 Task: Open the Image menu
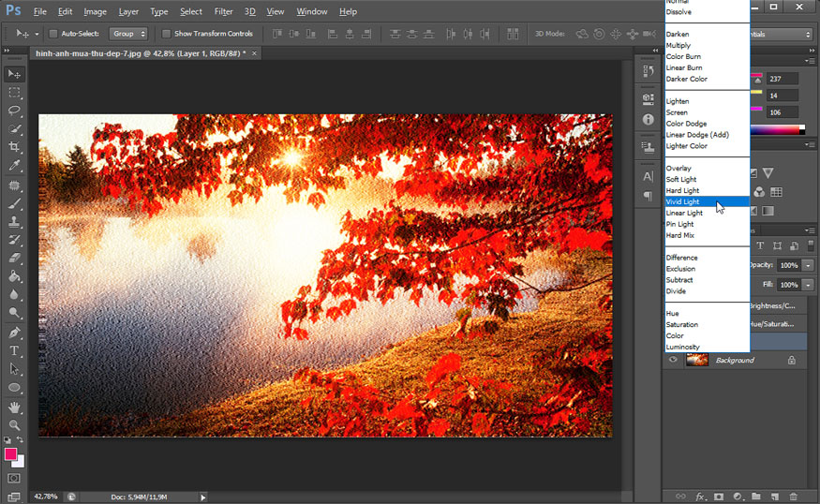click(x=96, y=11)
